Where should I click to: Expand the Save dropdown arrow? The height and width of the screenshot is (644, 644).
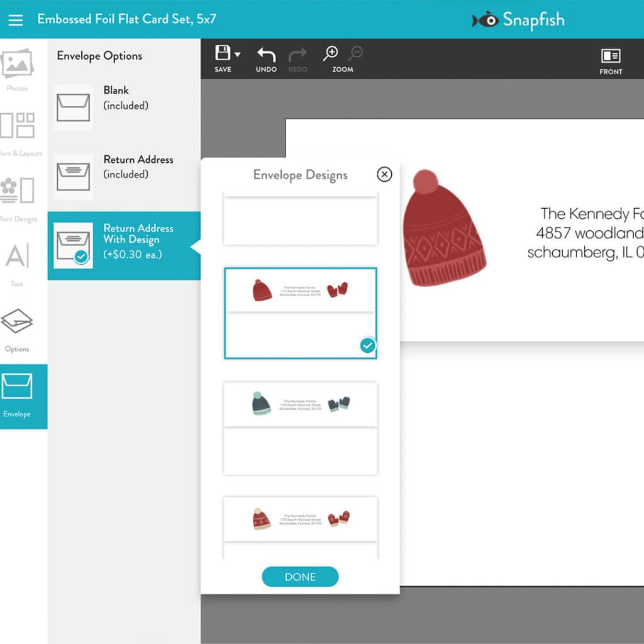(x=237, y=55)
